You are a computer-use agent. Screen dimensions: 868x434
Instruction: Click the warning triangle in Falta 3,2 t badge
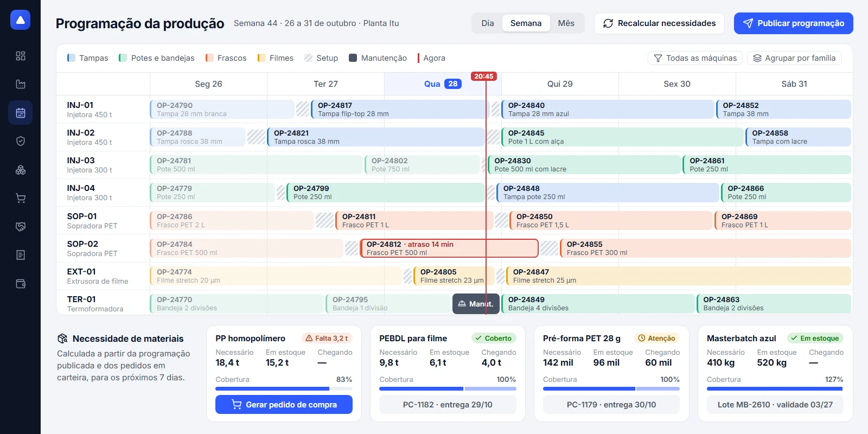tap(309, 338)
